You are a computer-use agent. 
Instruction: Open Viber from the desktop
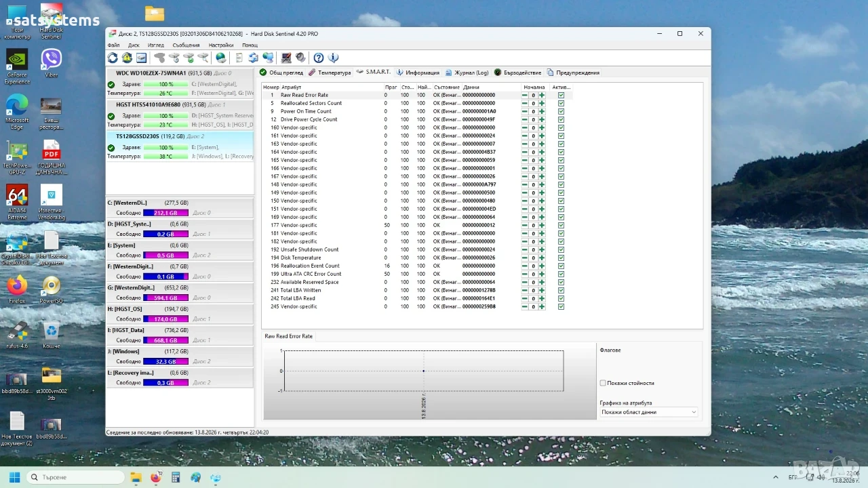[52, 62]
